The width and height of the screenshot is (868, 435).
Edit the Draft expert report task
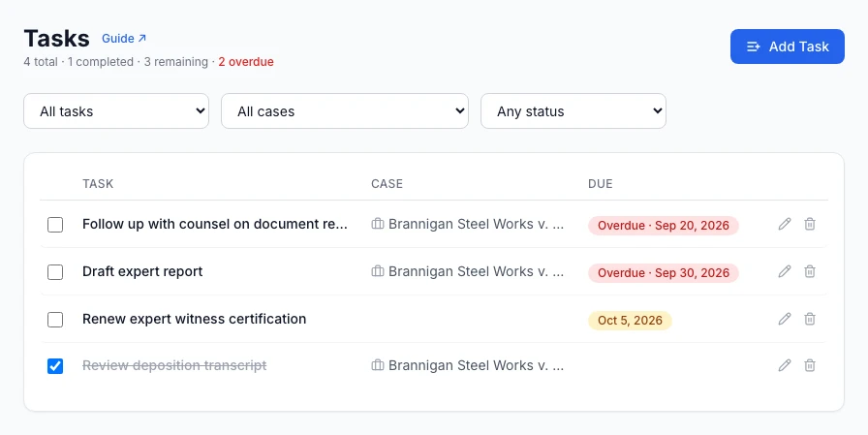[x=785, y=271]
